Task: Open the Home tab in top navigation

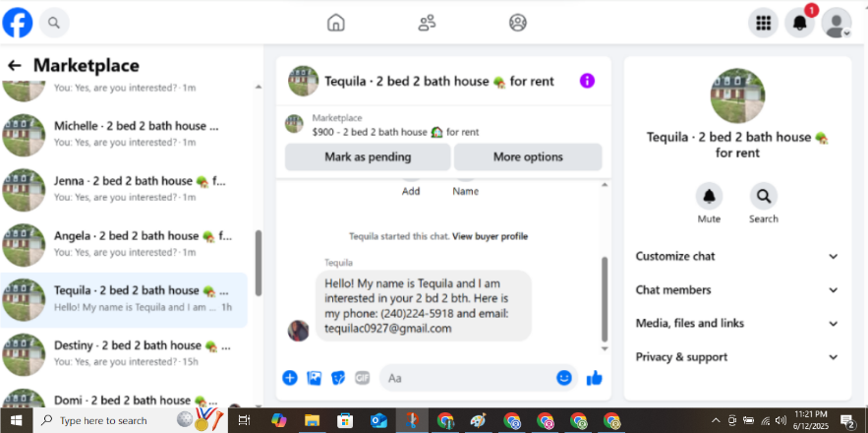Action: click(336, 23)
